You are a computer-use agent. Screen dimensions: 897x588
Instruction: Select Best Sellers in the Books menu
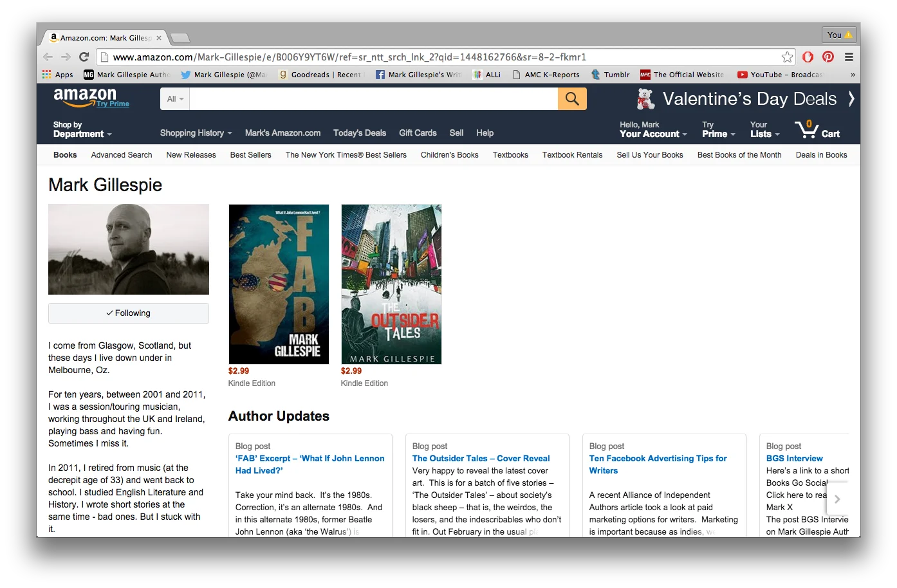[x=250, y=154]
